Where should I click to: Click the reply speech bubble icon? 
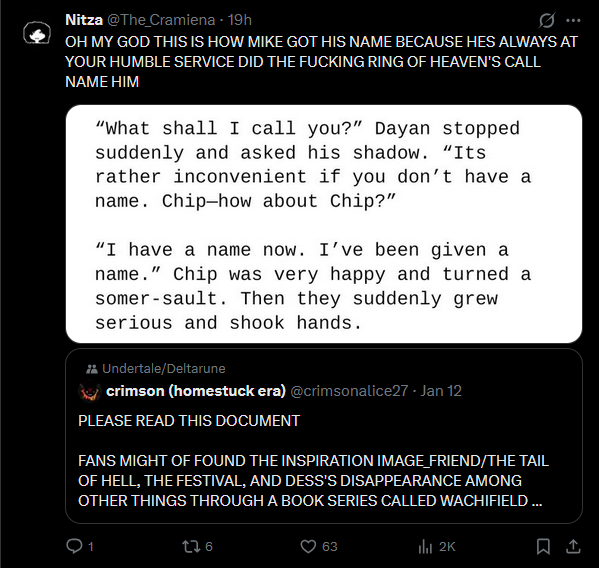coord(74,546)
